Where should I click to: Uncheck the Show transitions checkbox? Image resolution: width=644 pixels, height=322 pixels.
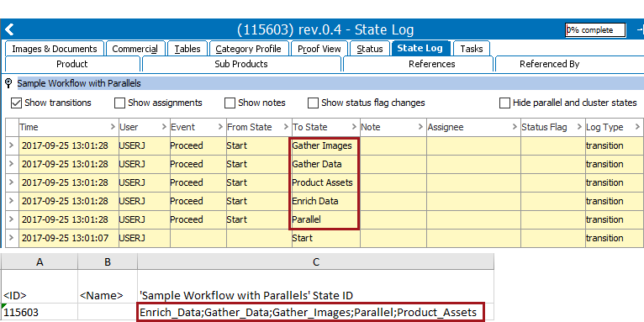[x=16, y=103]
